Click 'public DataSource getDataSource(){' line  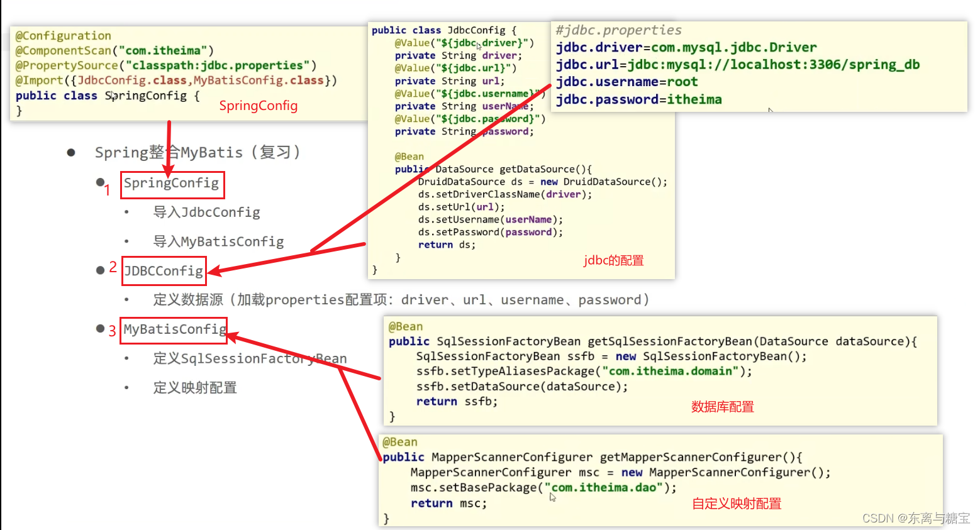(x=493, y=169)
